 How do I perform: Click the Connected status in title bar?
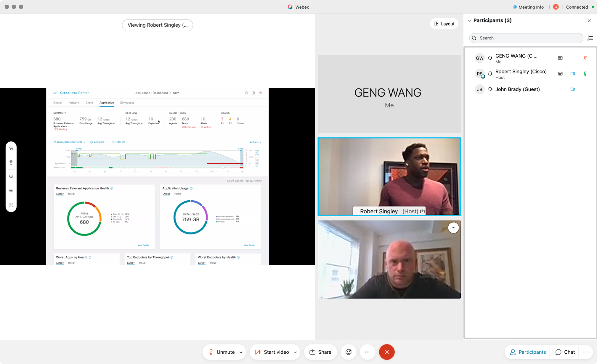pyautogui.click(x=577, y=7)
